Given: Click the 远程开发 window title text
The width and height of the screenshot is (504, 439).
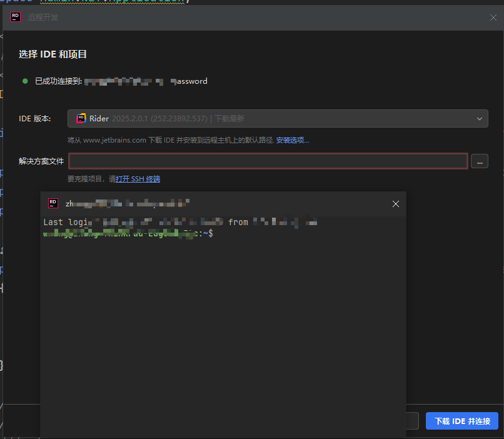Looking at the screenshot, I should [x=43, y=18].
